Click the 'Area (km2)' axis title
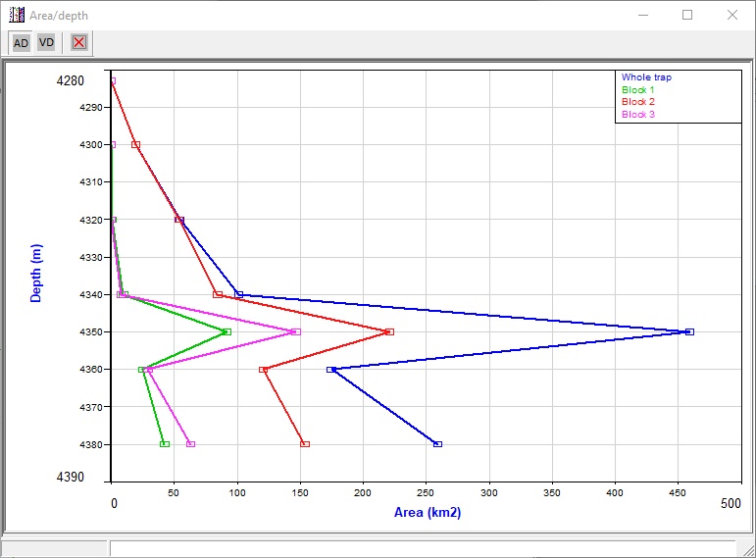This screenshot has height=558, width=756. (427, 512)
